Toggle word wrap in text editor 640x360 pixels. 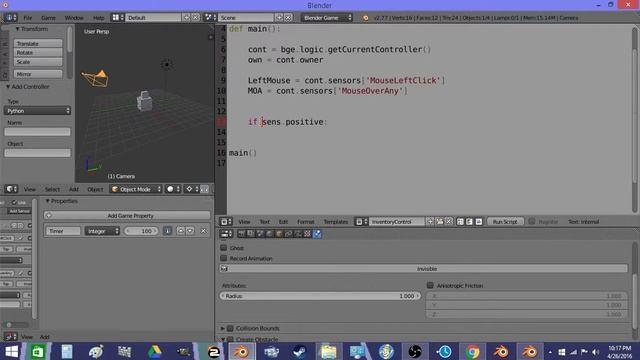click(x=469, y=222)
